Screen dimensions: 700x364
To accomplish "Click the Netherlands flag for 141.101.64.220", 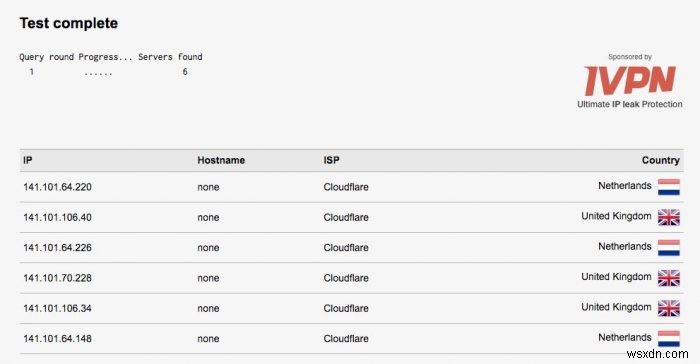I will point(669,187).
